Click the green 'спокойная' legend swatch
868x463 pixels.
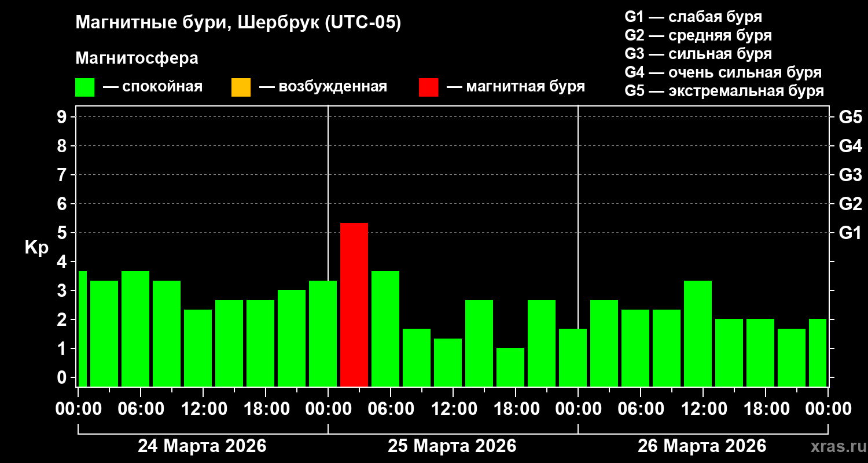point(85,87)
